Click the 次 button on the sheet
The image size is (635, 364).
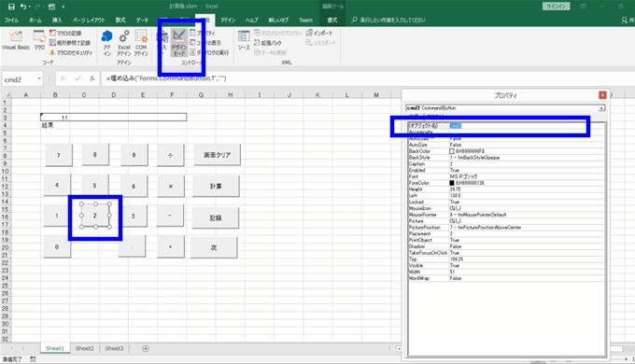tap(214, 247)
